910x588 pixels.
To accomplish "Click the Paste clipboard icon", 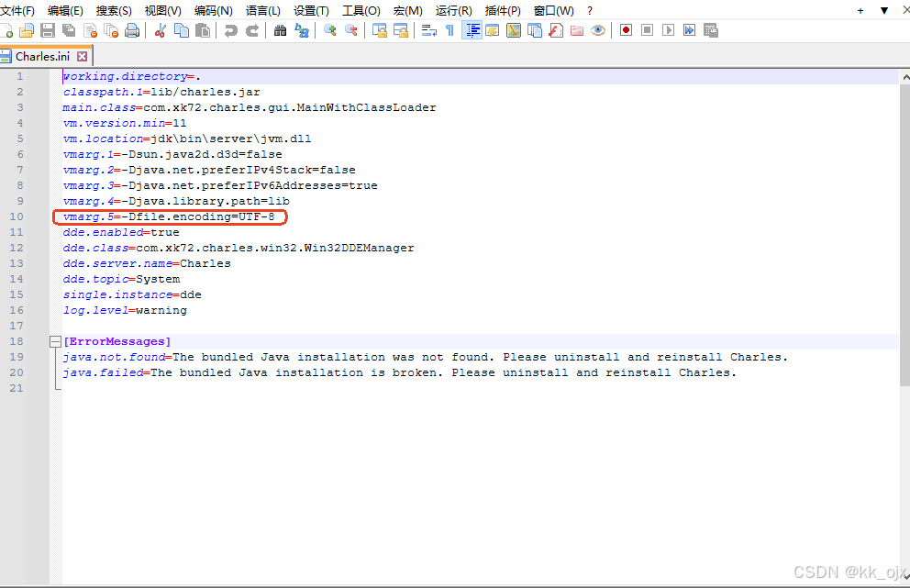I will (x=203, y=31).
